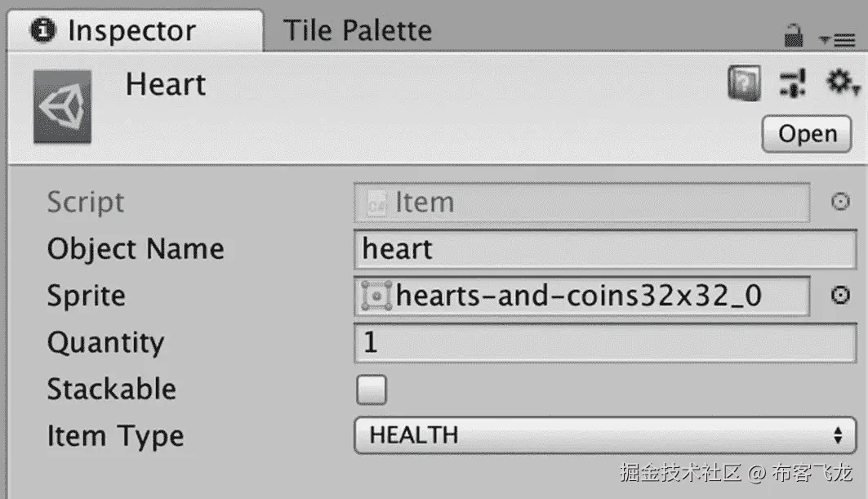Click the Script object picker circle

(x=839, y=202)
